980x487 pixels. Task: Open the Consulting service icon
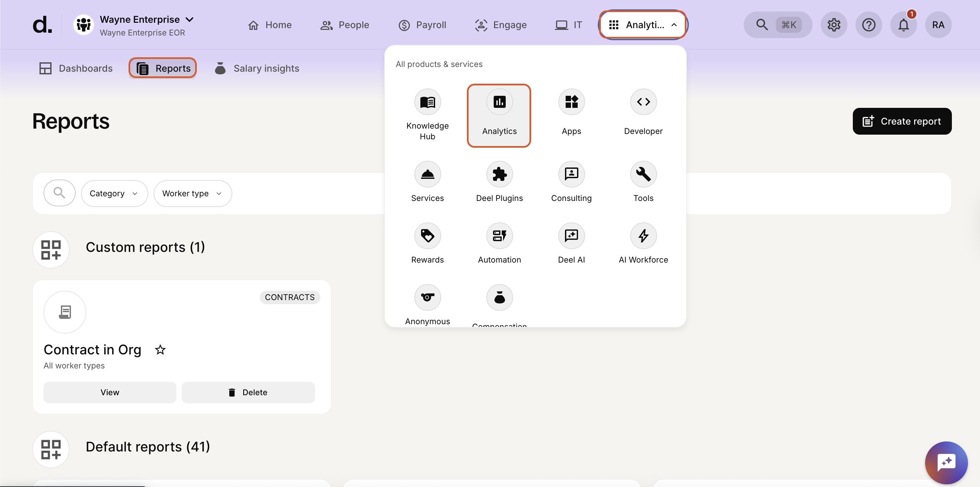(571, 175)
